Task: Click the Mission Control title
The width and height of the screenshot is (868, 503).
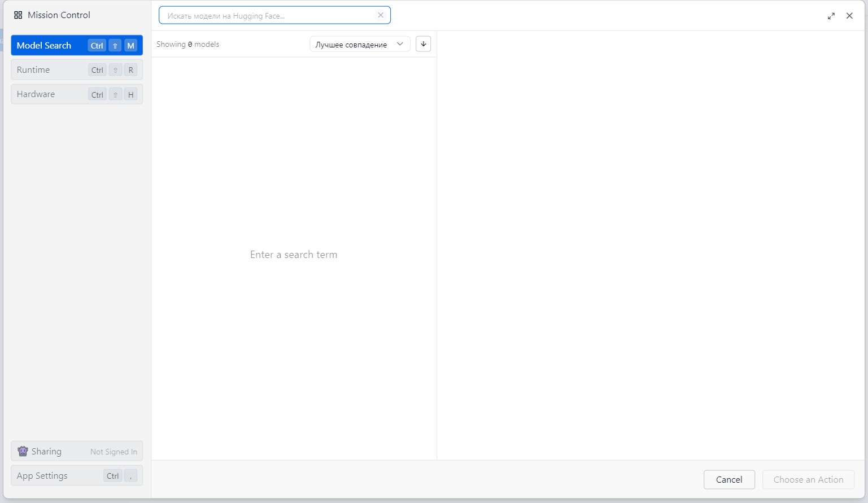Action: 59,15
